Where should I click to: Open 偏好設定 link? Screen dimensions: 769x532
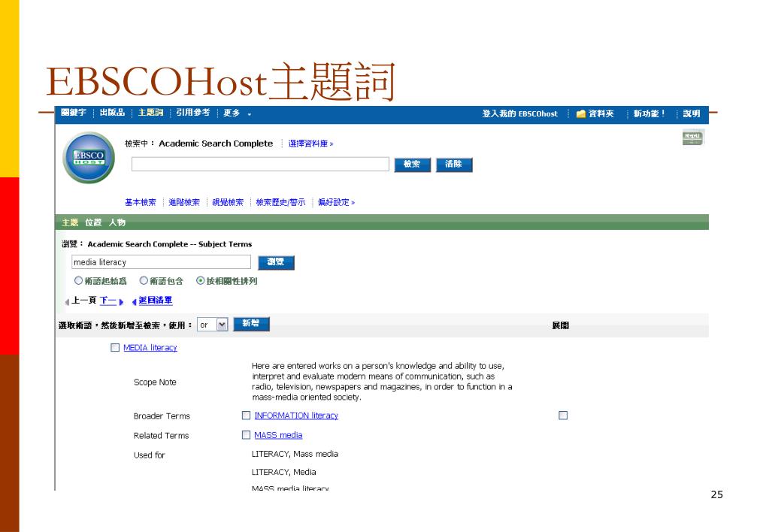(x=336, y=202)
